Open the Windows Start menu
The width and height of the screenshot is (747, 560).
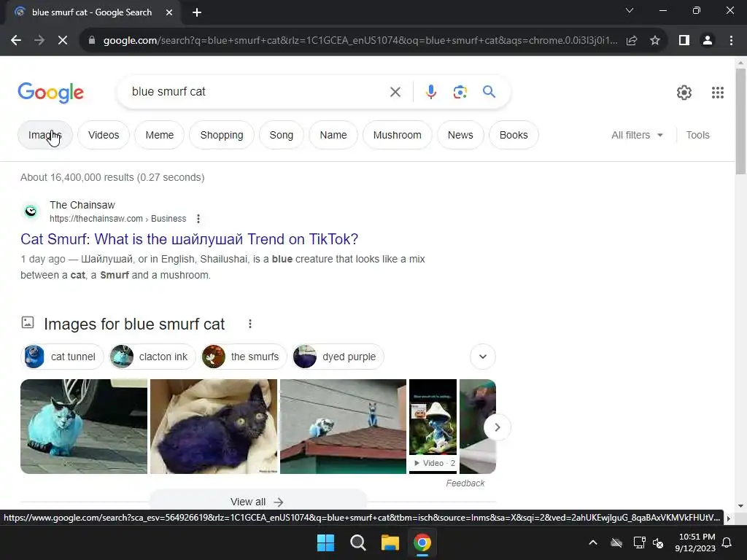326,542
